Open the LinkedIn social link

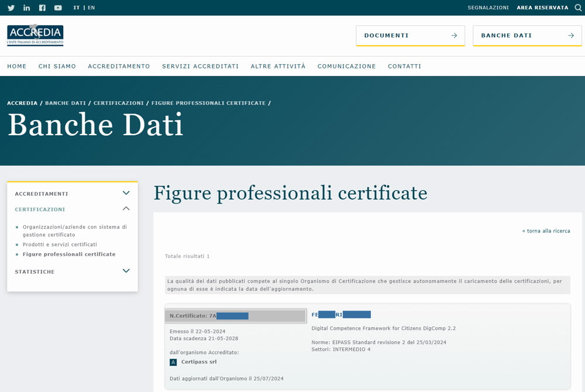27,8
